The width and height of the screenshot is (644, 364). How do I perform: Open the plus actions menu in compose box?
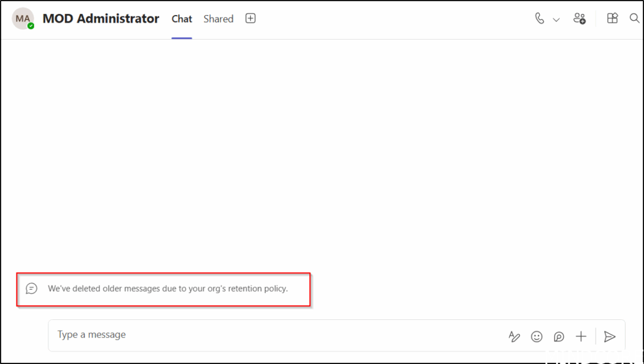click(x=581, y=336)
